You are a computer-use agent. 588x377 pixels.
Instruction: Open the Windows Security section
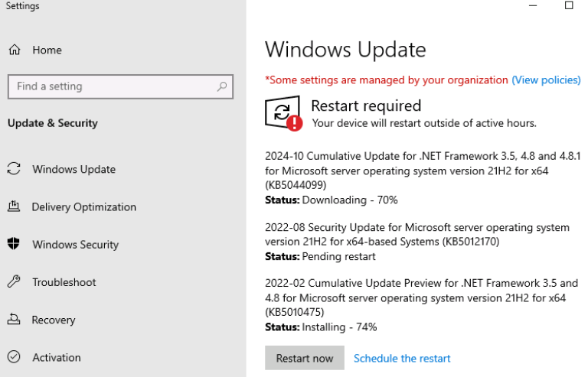coord(75,245)
